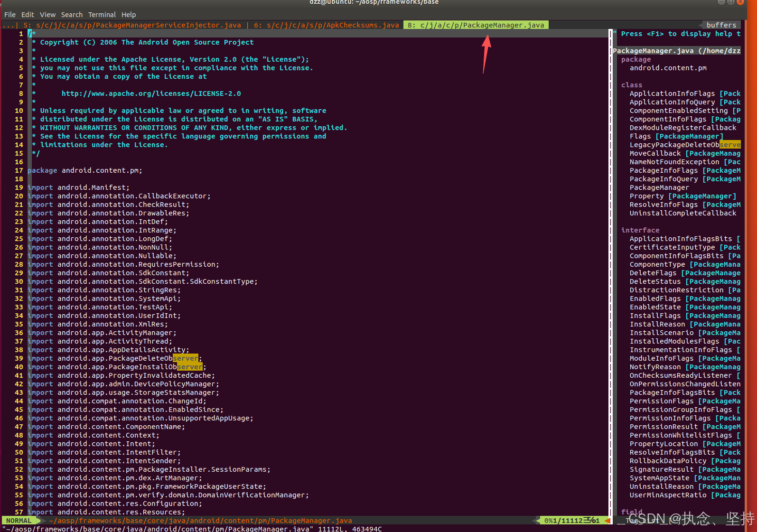Click the line position 1/11112 indicator
The height and width of the screenshot is (532, 757).
(571, 521)
